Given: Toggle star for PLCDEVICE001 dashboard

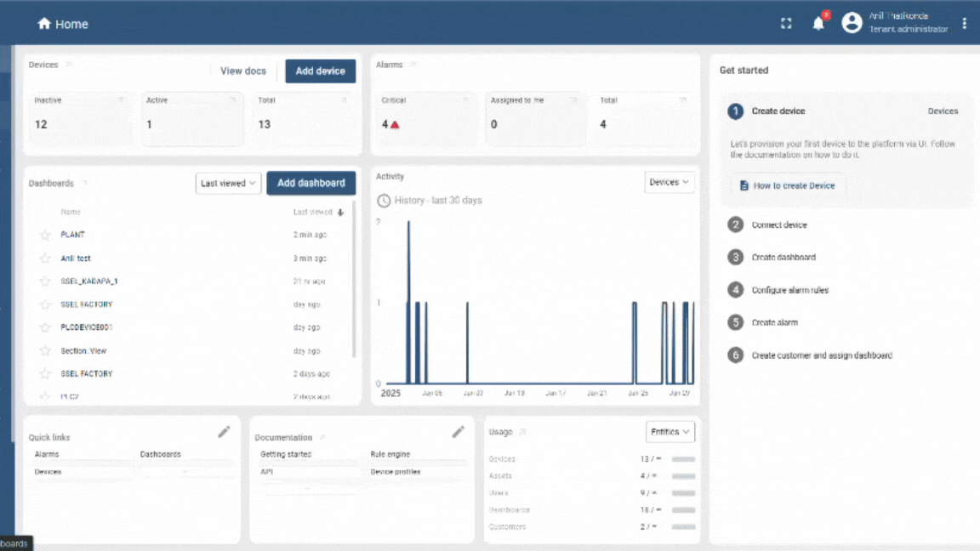Looking at the screenshot, I should (x=45, y=327).
